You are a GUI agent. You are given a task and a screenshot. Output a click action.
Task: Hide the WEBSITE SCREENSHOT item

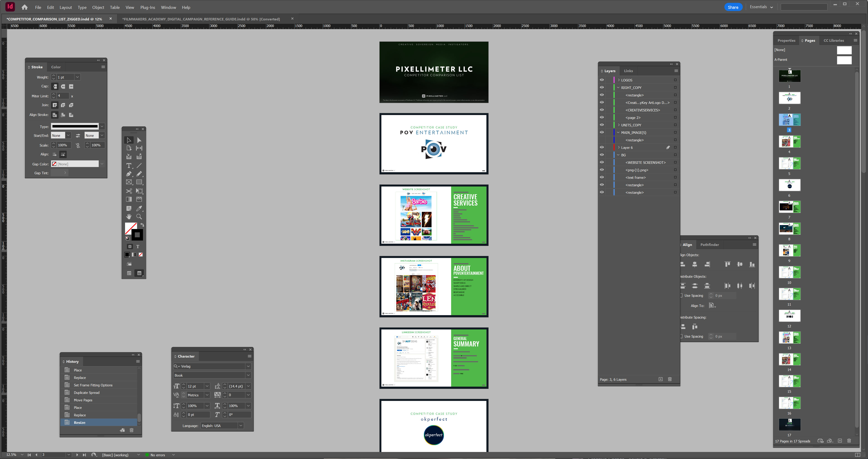click(x=602, y=162)
